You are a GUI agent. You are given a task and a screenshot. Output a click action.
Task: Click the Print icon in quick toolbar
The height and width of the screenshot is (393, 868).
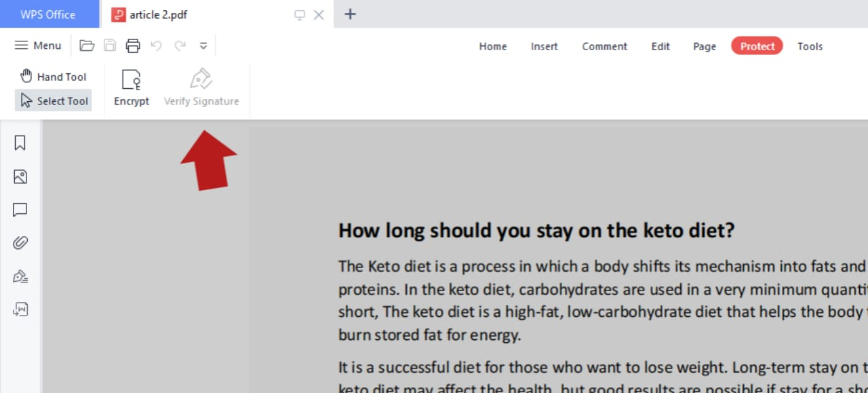133,45
